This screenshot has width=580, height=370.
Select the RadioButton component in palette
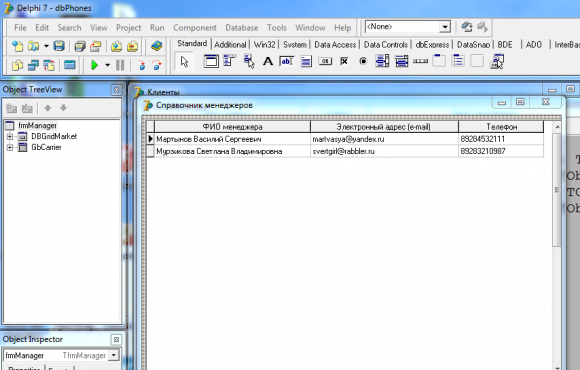point(363,61)
